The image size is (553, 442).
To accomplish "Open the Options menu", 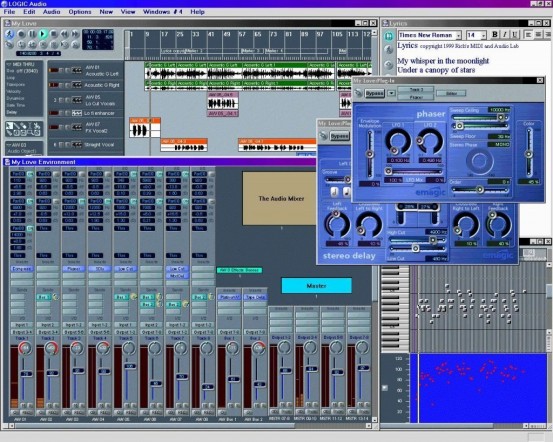I will [80, 12].
